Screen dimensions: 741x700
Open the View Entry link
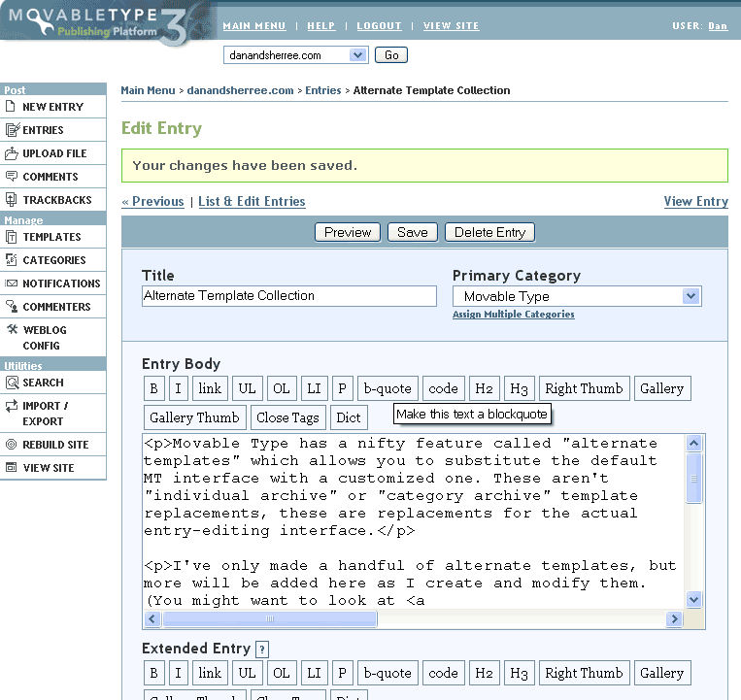click(695, 201)
